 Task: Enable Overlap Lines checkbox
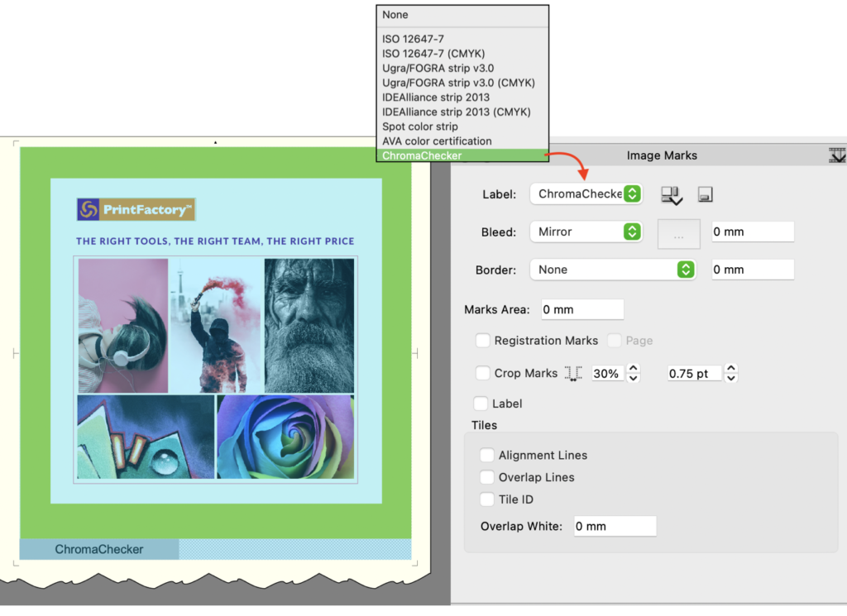486,477
